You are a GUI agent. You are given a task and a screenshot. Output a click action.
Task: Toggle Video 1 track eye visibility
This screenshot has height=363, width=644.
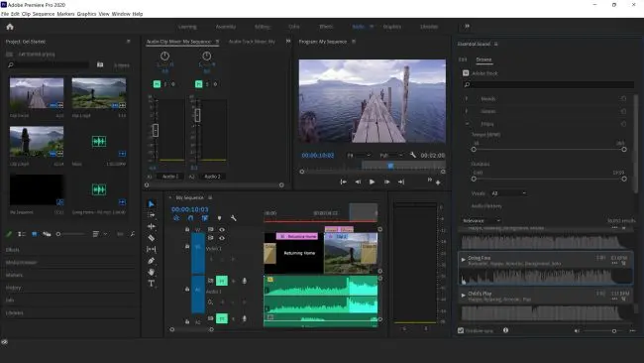[222, 238]
